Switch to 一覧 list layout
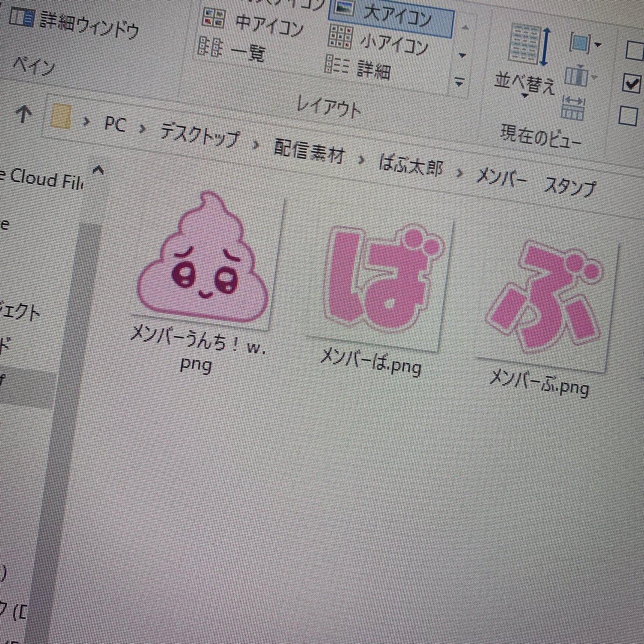Viewport: 644px width, 644px height. [x=232, y=50]
